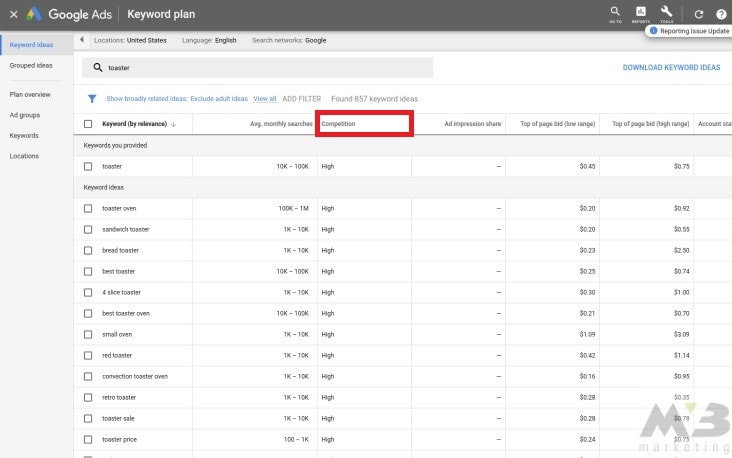The image size is (732, 458).
Task: Check the toaster price row
Action: coord(88,439)
